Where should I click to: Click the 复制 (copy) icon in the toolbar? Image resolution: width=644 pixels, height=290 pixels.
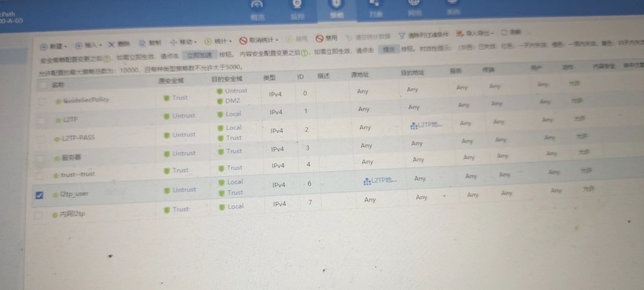coord(143,43)
